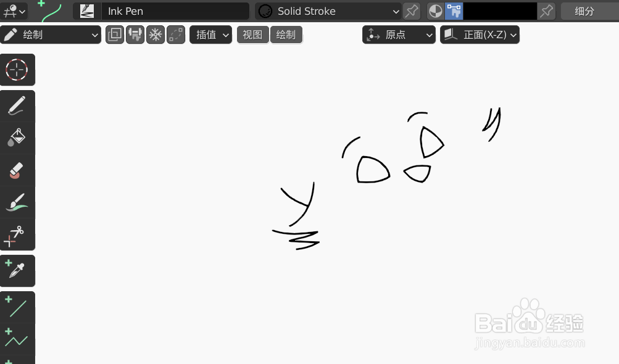Open the 绘制 menu
This screenshot has height=364, width=619.
pos(286,35)
